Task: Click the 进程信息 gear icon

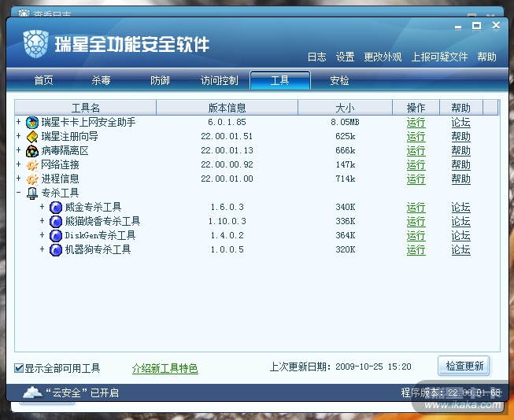Action: coord(32,179)
